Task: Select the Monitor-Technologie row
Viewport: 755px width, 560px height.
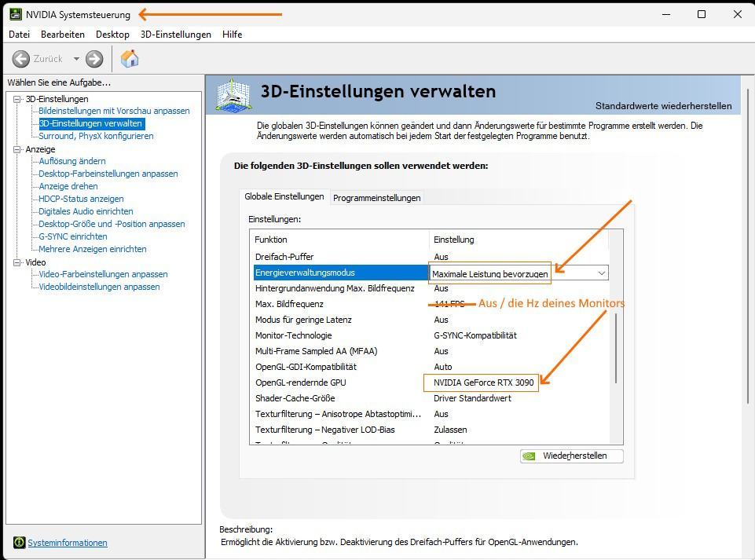Action: coord(431,335)
